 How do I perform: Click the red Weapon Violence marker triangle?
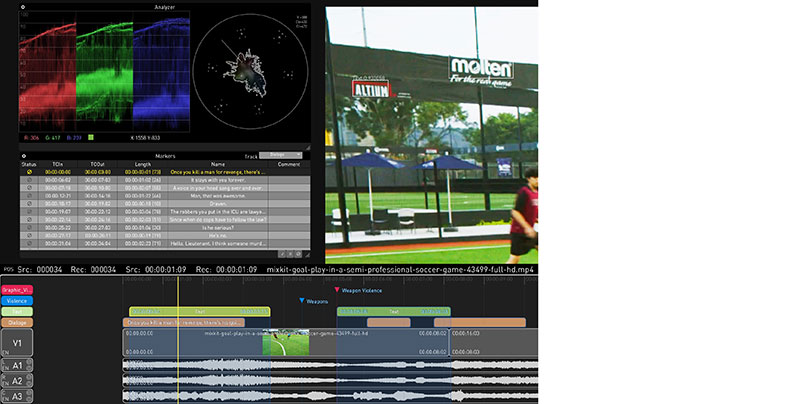pos(337,291)
